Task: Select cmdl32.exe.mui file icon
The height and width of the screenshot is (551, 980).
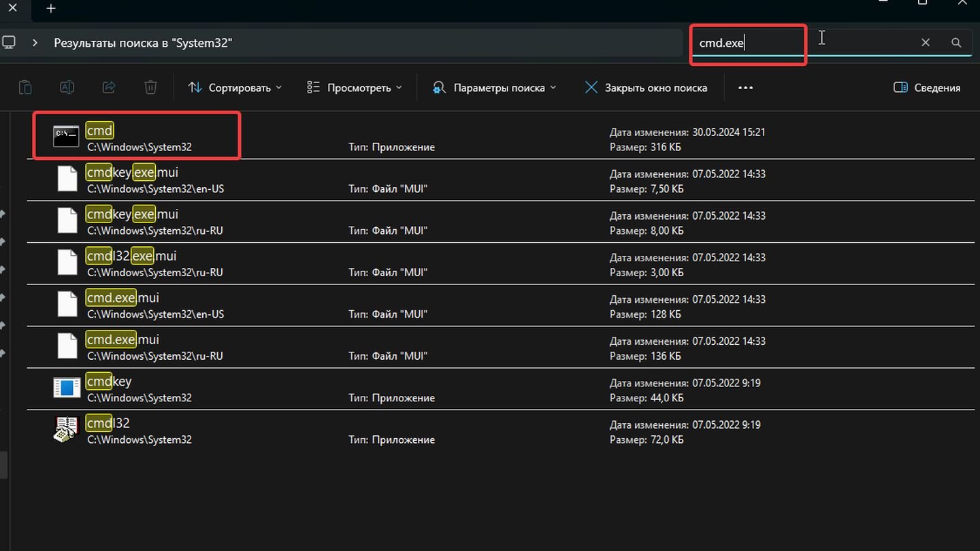Action: 67,263
